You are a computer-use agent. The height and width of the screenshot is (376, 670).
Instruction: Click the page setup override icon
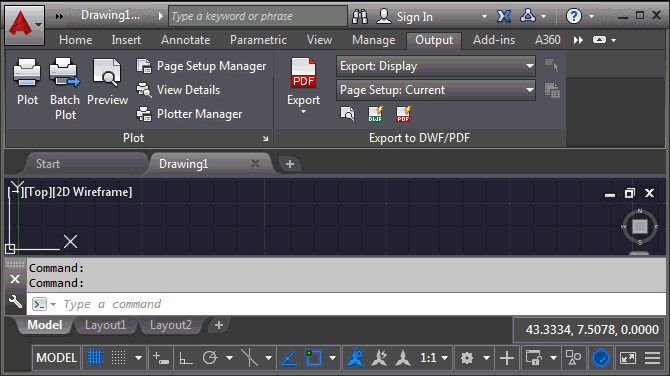(x=552, y=90)
